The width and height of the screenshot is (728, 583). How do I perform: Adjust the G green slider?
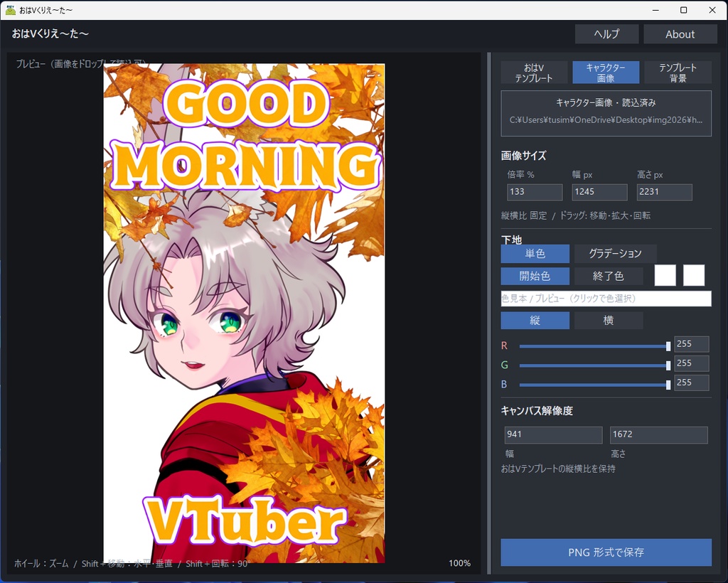pos(595,365)
